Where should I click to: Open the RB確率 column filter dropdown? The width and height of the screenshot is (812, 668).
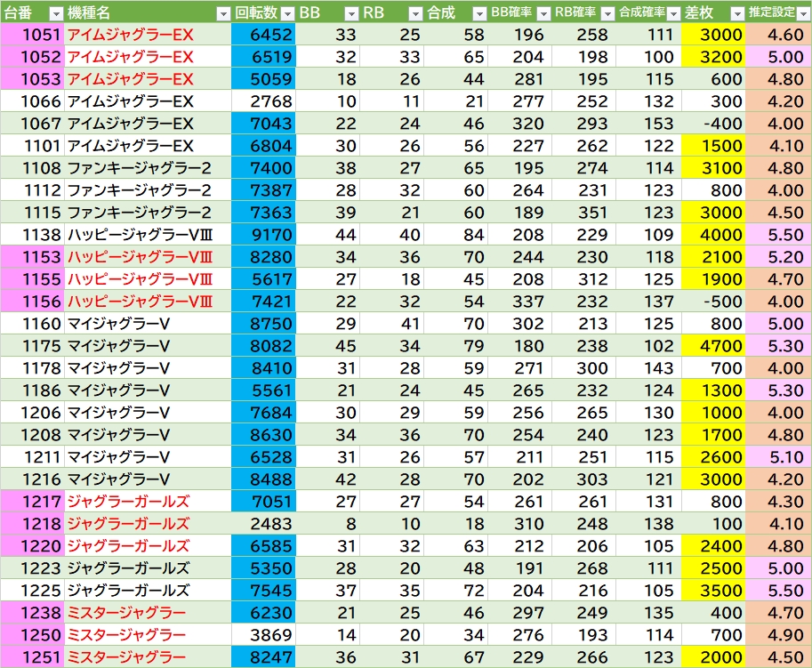click(608, 13)
